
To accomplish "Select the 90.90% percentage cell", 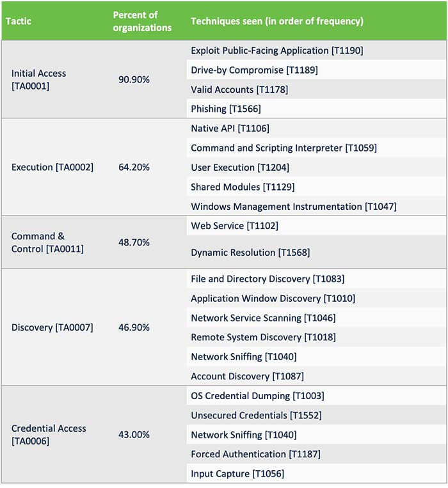I will tap(134, 80).
